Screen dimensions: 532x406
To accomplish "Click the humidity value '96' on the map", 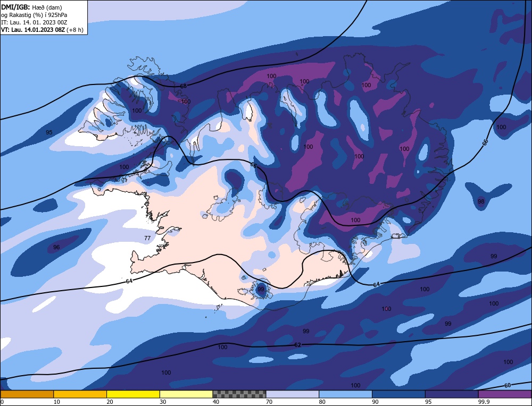I will (x=56, y=247).
